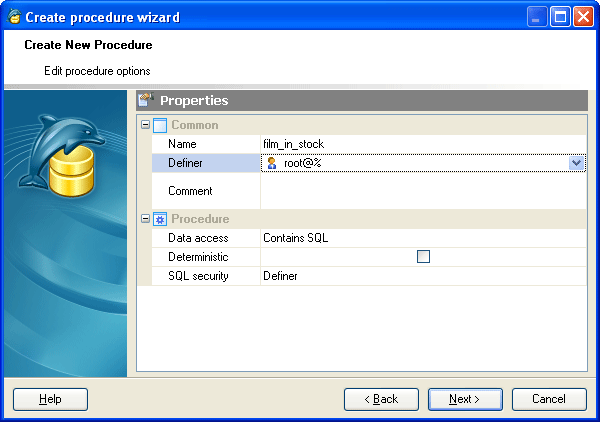This screenshot has height=422, width=600.
Task: Minimize the wizard window
Action: point(537,17)
